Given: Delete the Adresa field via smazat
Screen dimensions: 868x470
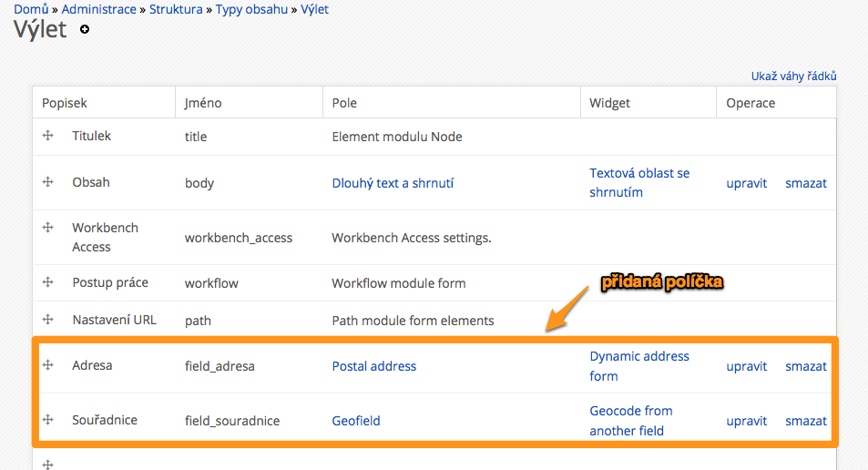Looking at the screenshot, I should click(806, 366).
